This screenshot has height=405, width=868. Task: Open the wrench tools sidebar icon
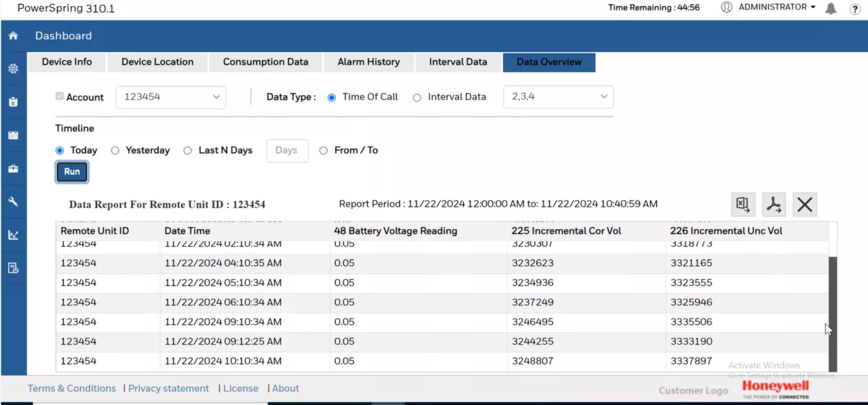(13, 202)
